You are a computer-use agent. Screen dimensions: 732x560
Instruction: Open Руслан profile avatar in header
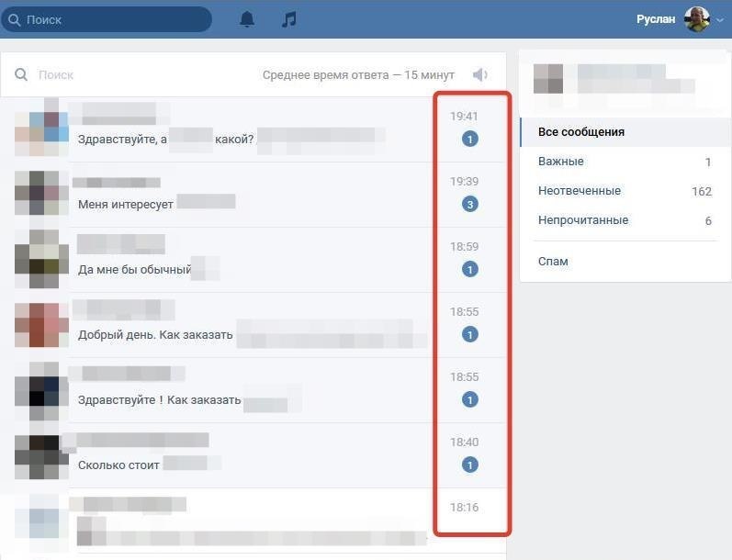coord(697,19)
